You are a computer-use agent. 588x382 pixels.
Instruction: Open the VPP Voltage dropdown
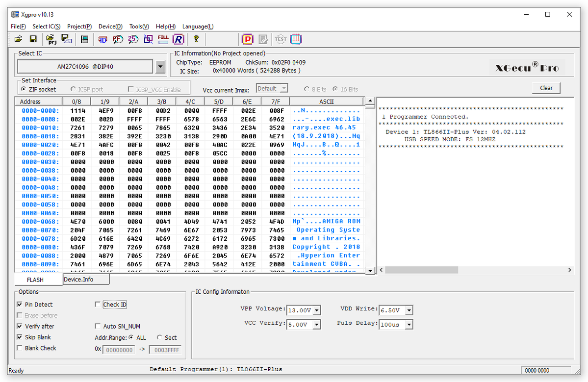(317, 310)
